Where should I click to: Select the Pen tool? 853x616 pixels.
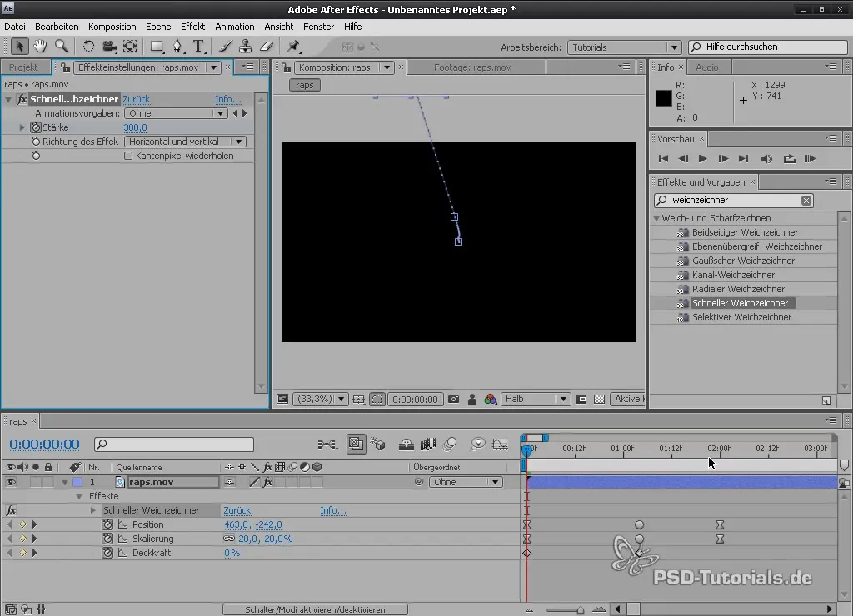177,47
